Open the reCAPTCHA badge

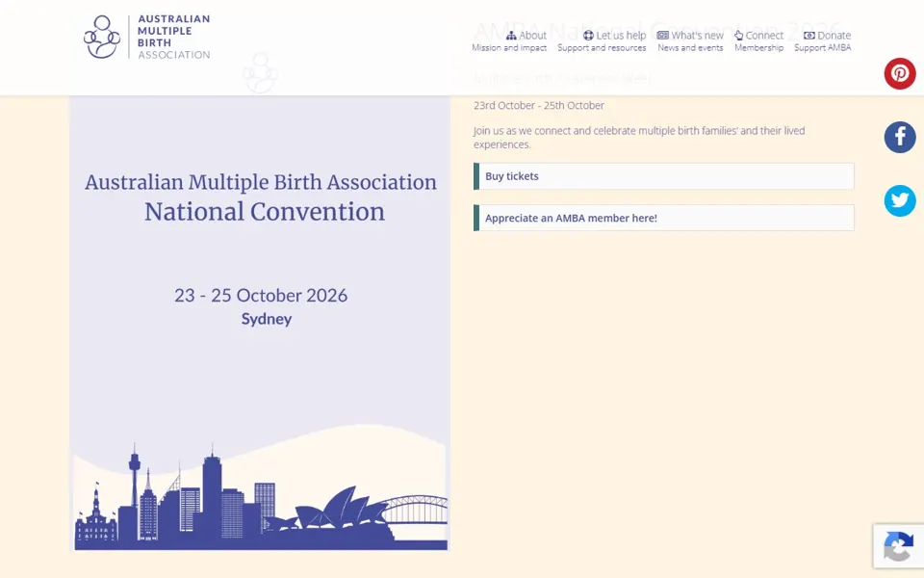898,546
